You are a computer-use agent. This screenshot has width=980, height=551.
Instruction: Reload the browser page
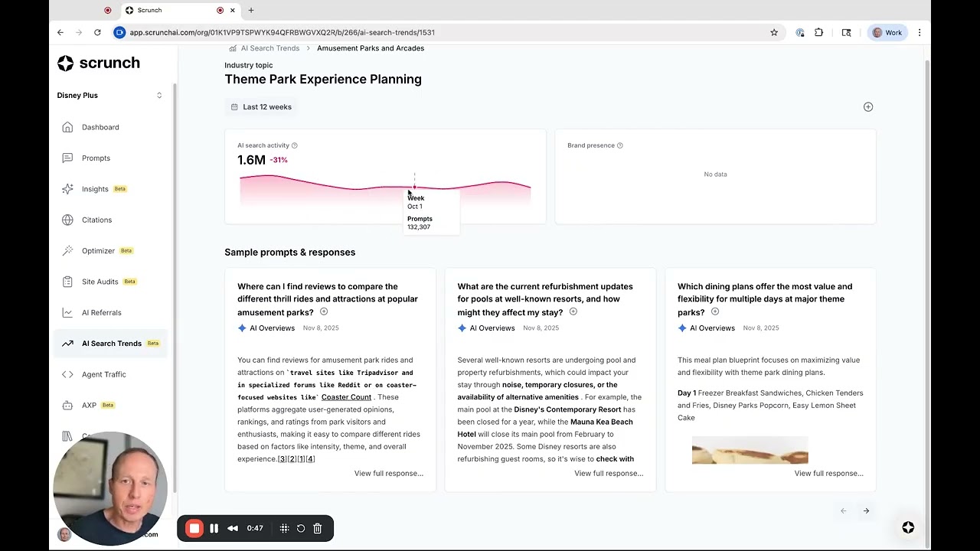[97, 32]
